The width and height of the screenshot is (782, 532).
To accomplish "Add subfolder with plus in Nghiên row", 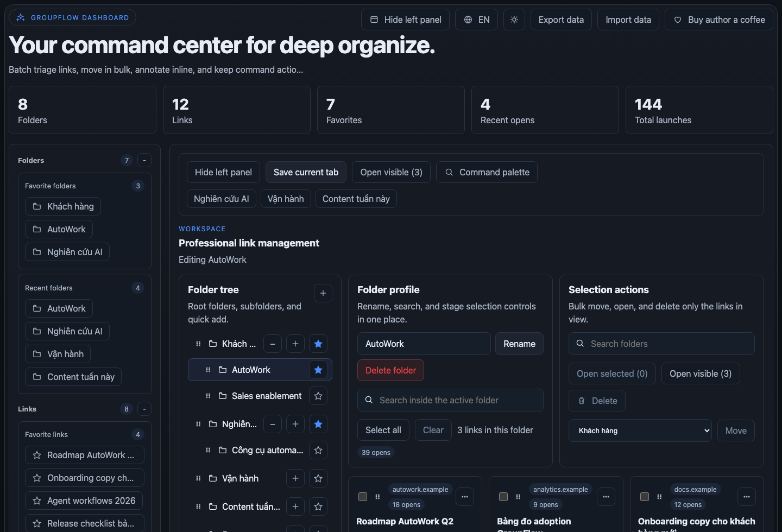I will 295,424.
